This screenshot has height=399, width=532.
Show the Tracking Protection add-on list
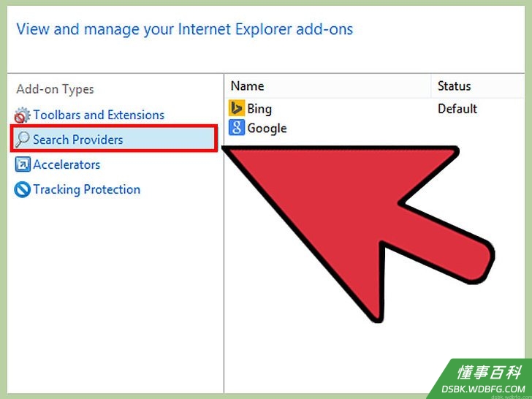pyautogui.click(x=86, y=189)
